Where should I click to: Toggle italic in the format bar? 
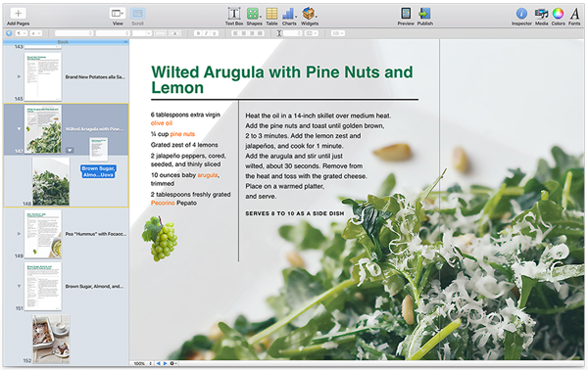(x=206, y=33)
